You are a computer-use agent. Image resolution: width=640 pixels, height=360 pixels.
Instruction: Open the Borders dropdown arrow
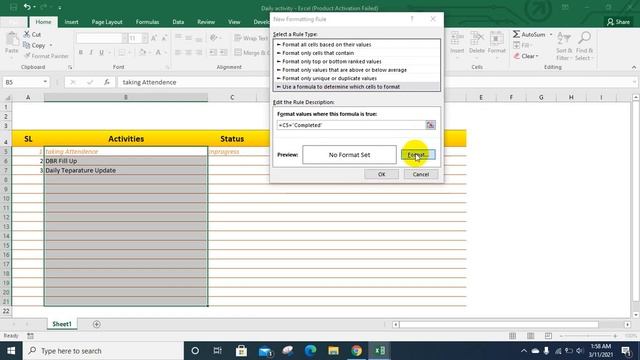point(129,52)
